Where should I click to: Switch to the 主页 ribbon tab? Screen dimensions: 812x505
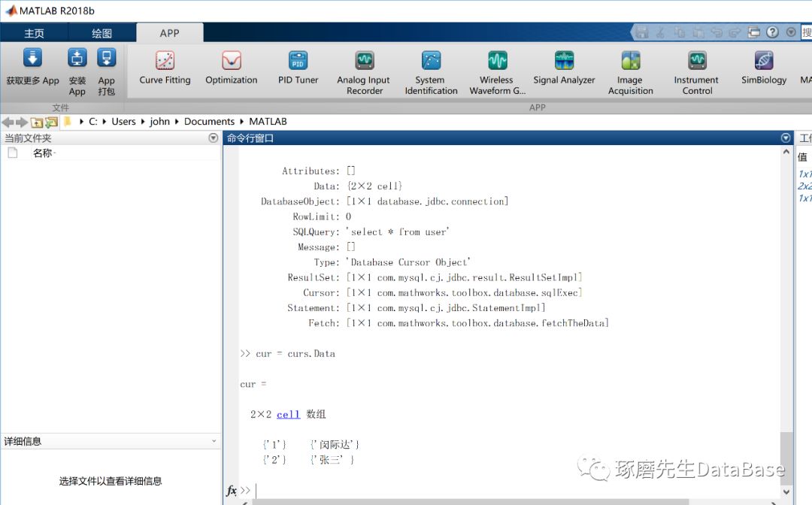[35, 33]
